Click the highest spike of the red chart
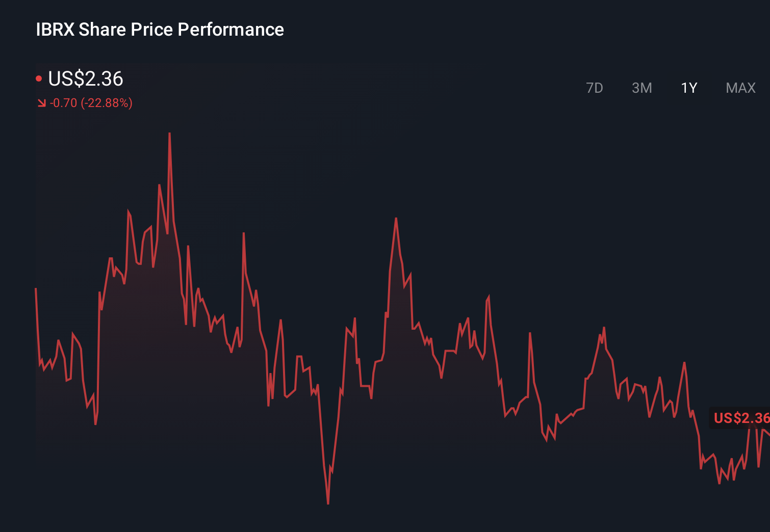Screen dimensions: 770x532 click(170, 132)
